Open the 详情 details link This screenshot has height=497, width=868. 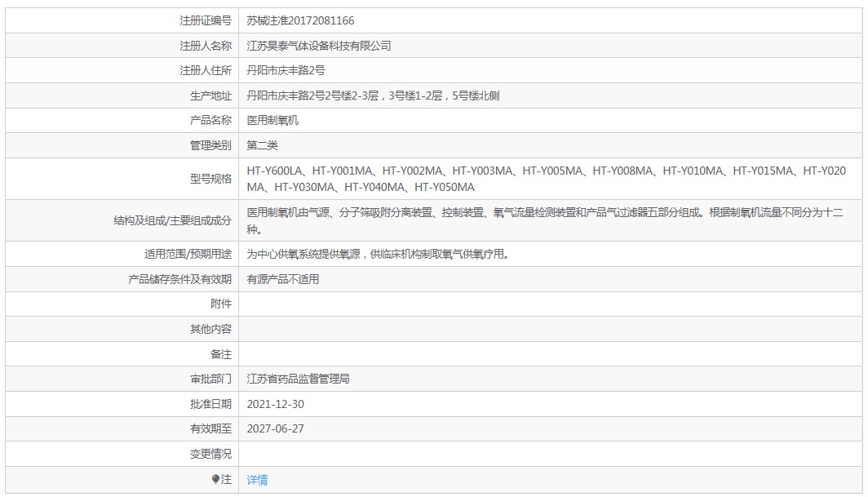point(257,480)
